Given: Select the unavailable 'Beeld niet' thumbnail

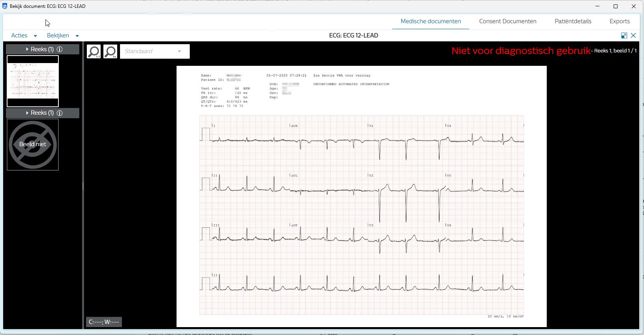Looking at the screenshot, I should [x=33, y=145].
